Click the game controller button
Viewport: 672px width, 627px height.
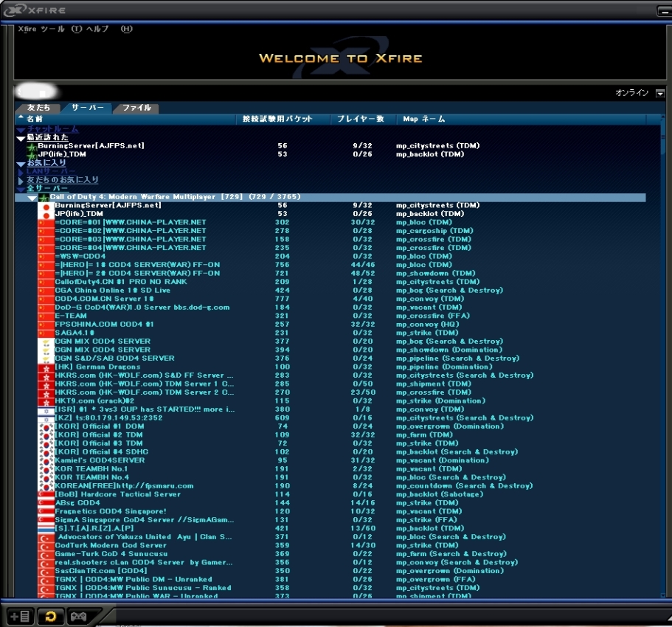78,616
